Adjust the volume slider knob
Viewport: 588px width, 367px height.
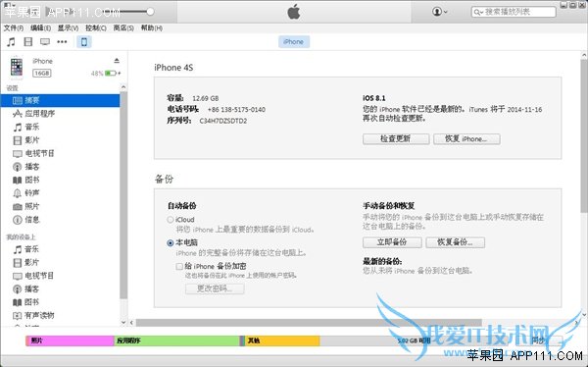point(150,12)
